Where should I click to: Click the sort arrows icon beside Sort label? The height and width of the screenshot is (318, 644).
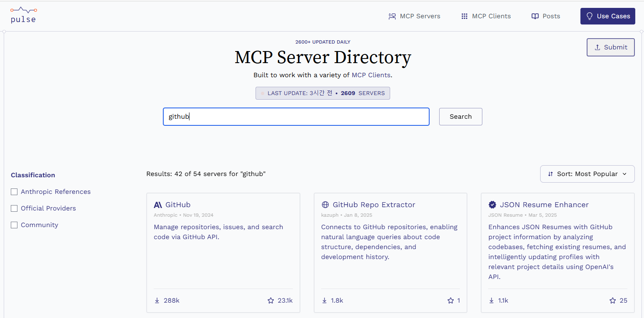click(x=551, y=174)
